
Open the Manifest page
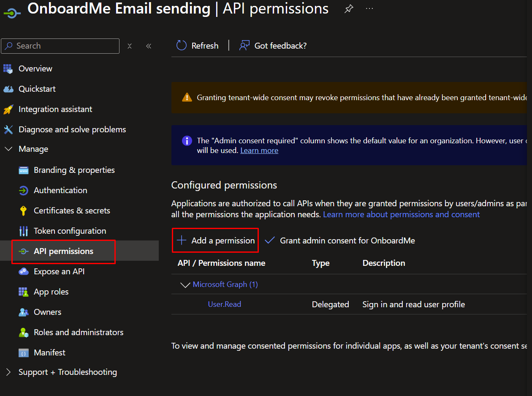49,352
